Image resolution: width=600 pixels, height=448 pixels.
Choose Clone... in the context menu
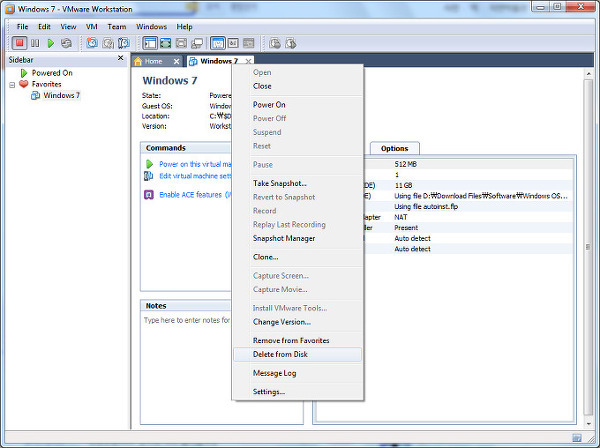click(298, 257)
